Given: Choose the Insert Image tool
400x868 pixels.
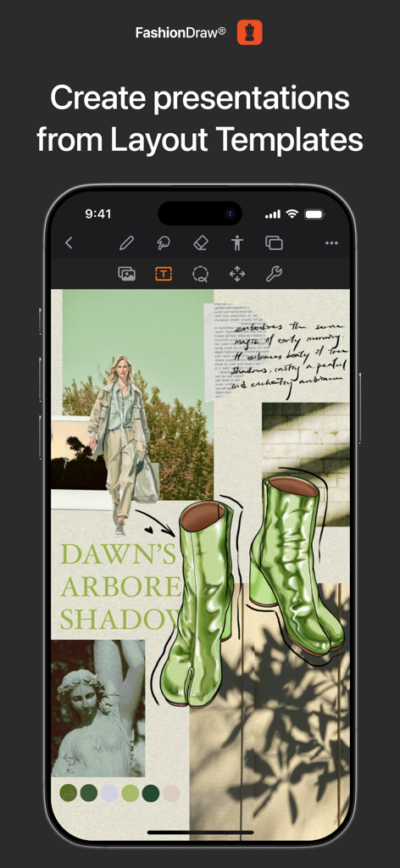Looking at the screenshot, I should pyautogui.click(x=126, y=274).
